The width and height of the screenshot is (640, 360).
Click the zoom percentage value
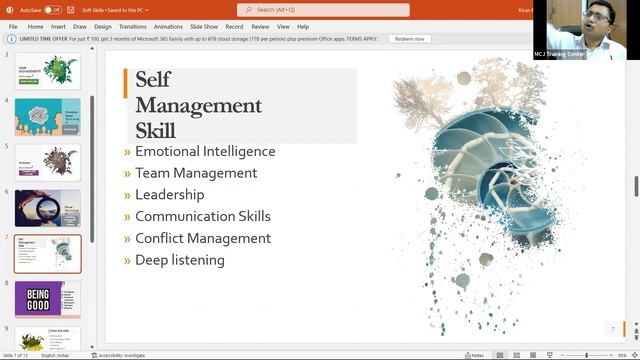(x=622, y=356)
